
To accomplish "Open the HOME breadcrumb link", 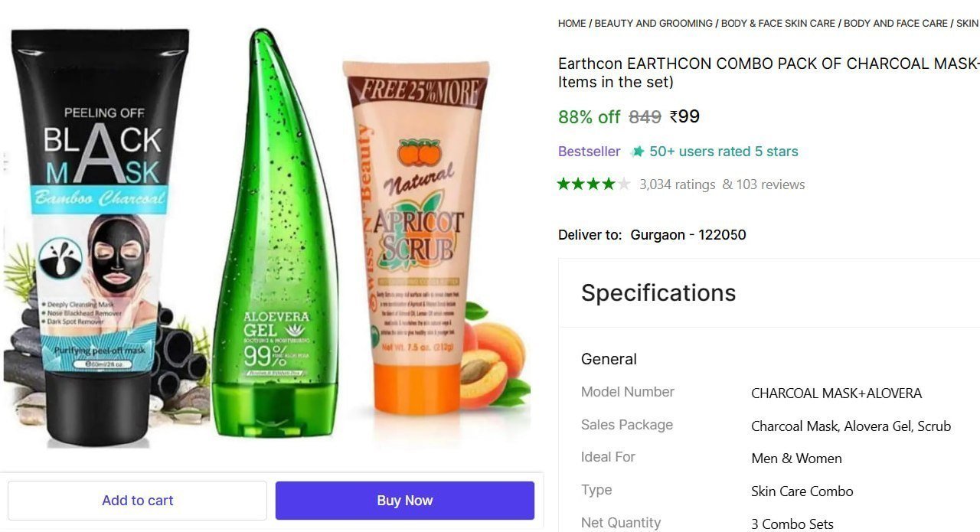I will pyautogui.click(x=572, y=24).
